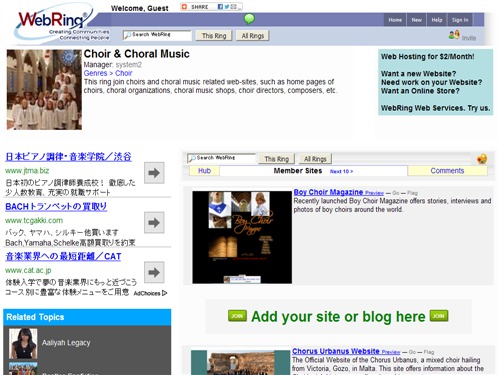Viewport: 500px width, 375px height.
Task: Click Welcome, Guest text
Action: tap(139, 8)
